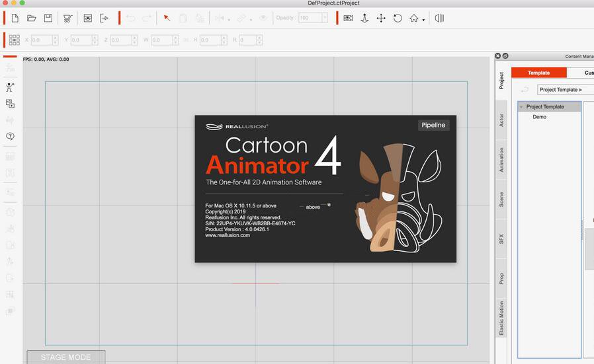This screenshot has height=364, width=594.
Task: Click the Z field up/down stepper arrows
Action: tap(134, 40)
